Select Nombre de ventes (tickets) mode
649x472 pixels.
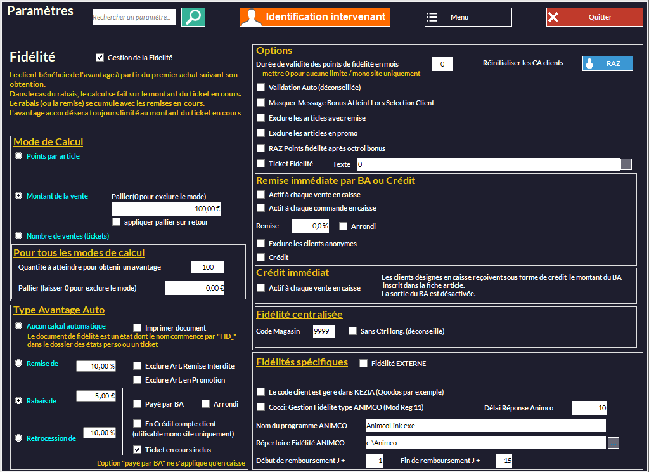[19, 235]
